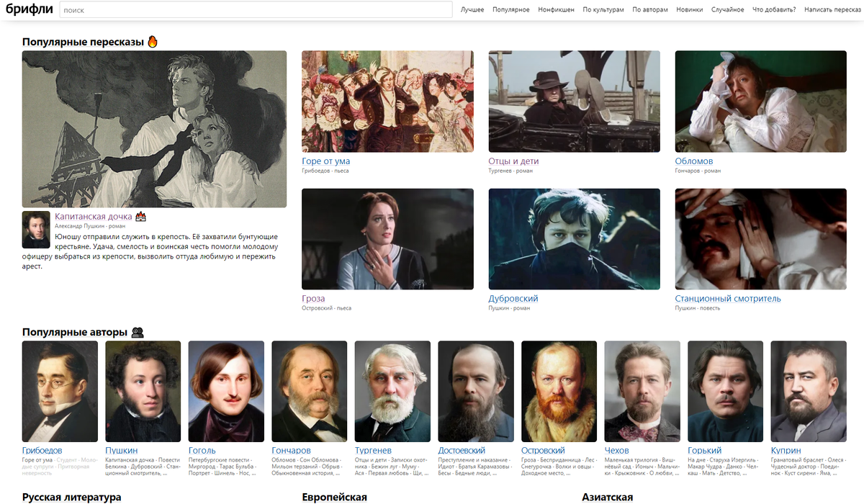Open Новинки in the top navigation
864x504 pixels.
point(690,10)
